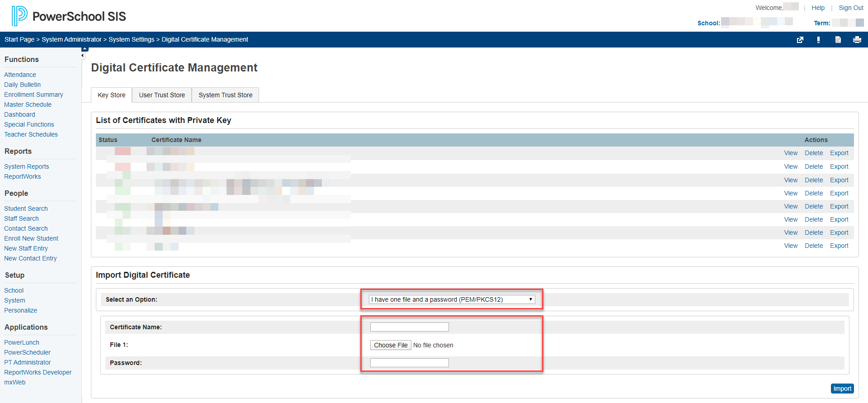
Task: Export the first certificate in list
Action: 839,153
